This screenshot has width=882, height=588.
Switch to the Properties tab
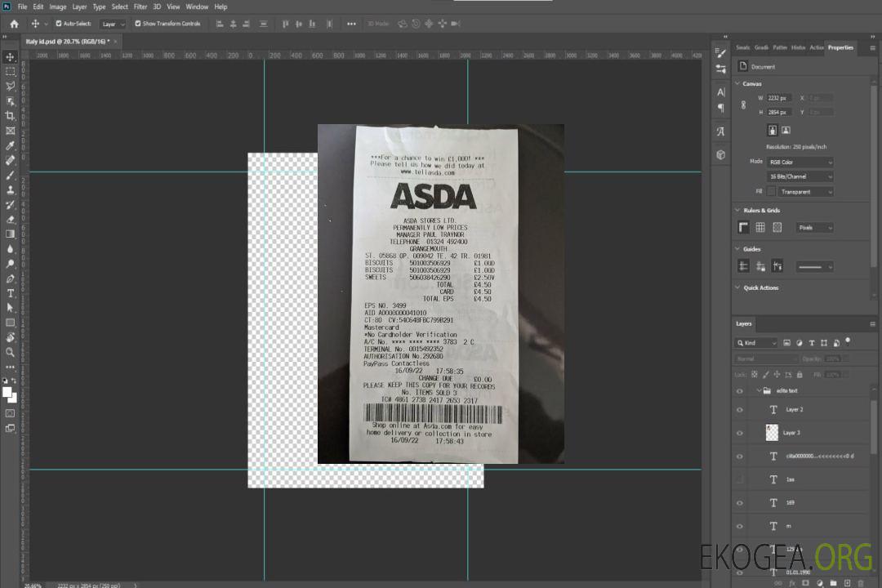tap(840, 47)
